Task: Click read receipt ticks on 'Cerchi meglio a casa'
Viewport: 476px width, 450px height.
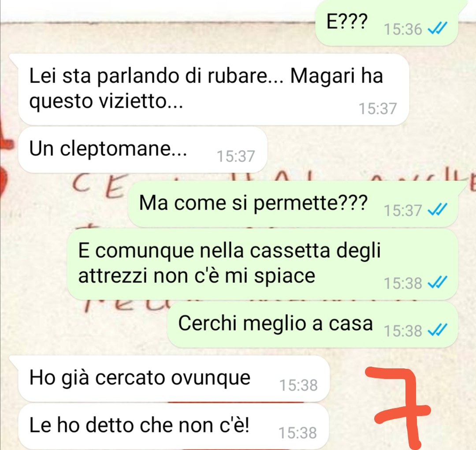Action: [x=437, y=330]
